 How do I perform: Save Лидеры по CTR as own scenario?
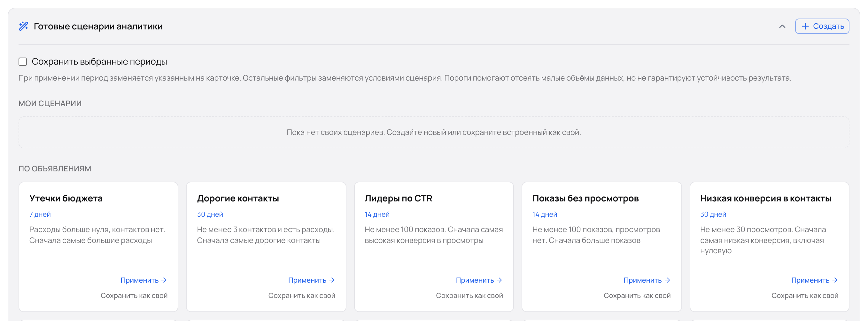469,296
